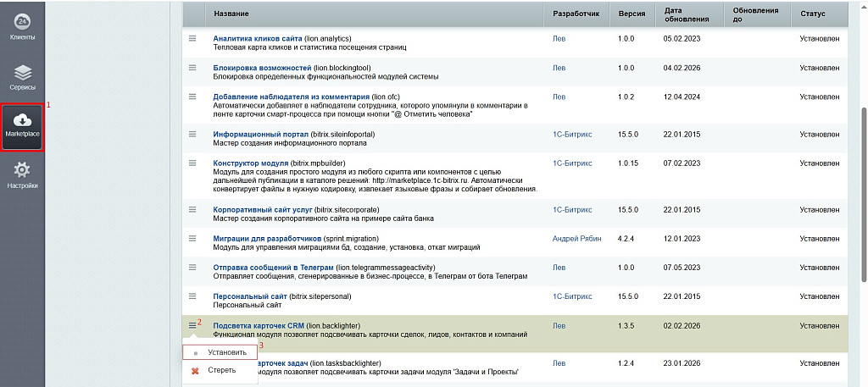Click the red cross Стереть icon
The width and height of the screenshot is (868, 387).
pyautogui.click(x=195, y=371)
